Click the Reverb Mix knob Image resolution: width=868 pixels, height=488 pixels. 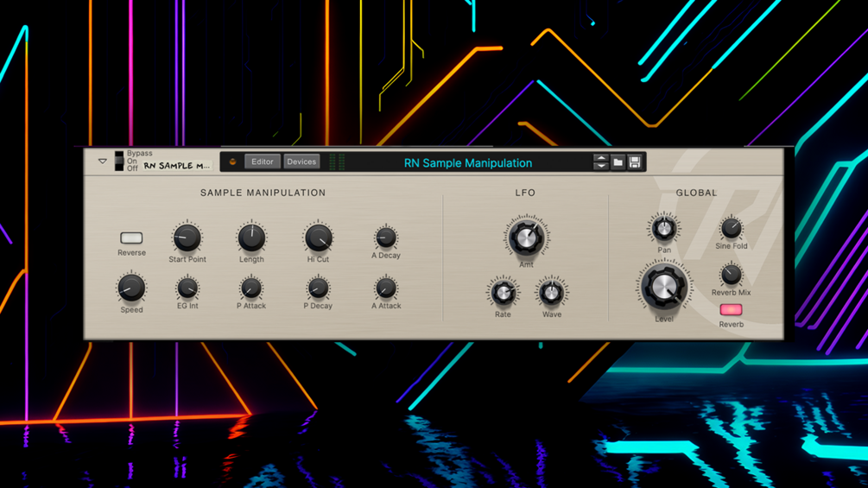(x=731, y=275)
